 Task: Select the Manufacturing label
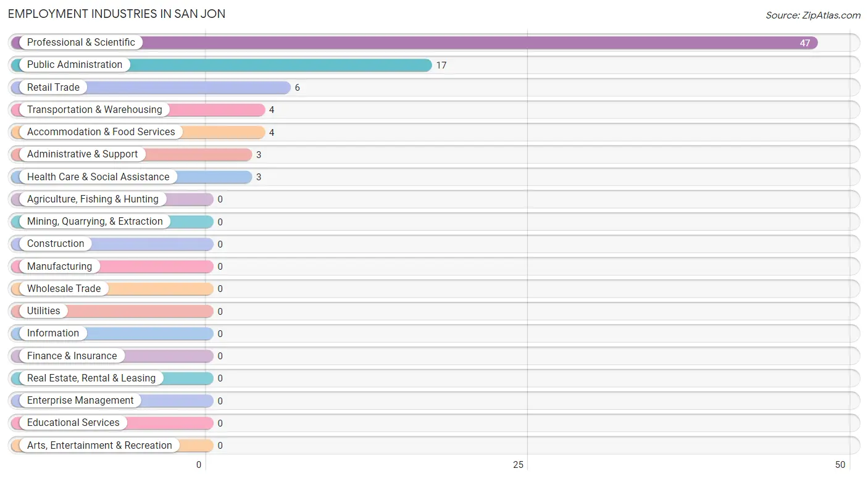(59, 267)
